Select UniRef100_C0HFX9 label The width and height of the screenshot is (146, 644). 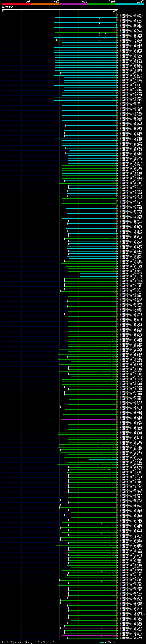coord(131,55)
